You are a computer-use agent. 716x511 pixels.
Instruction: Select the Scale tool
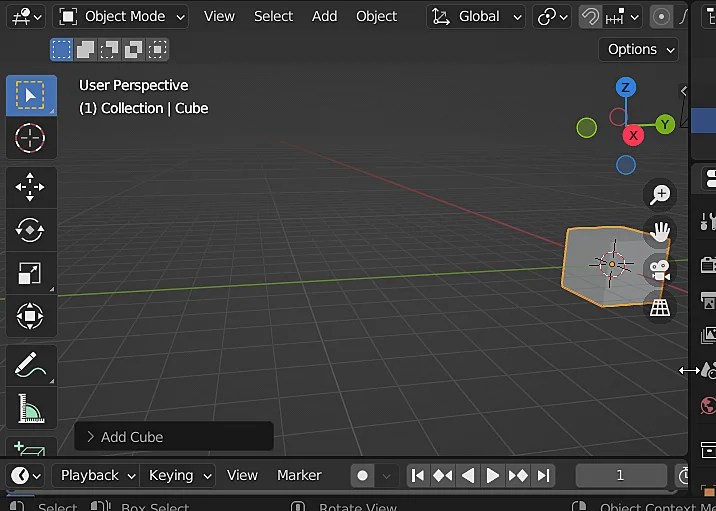click(x=31, y=273)
